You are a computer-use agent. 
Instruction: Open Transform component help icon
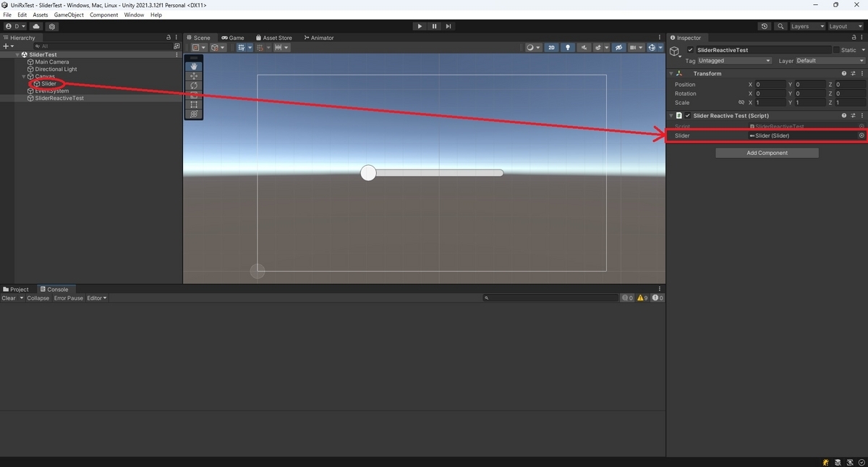(x=844, y=74)
